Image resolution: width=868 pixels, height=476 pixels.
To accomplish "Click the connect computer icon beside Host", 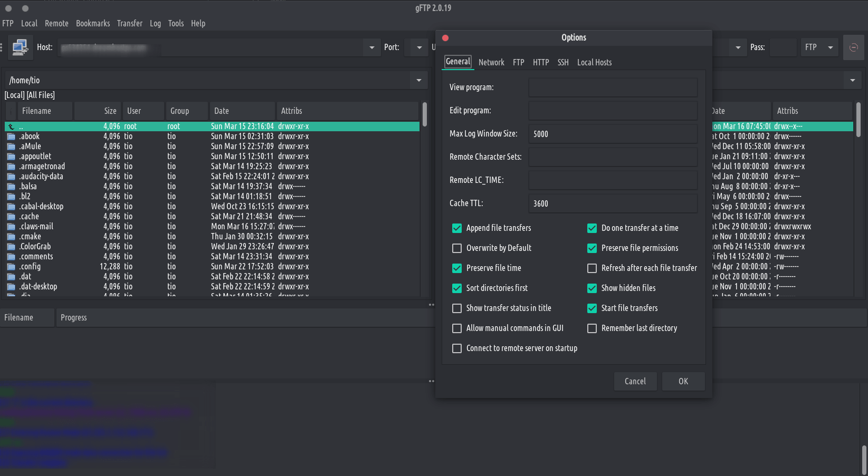I will pyautogui.click(x=20, y=47).
